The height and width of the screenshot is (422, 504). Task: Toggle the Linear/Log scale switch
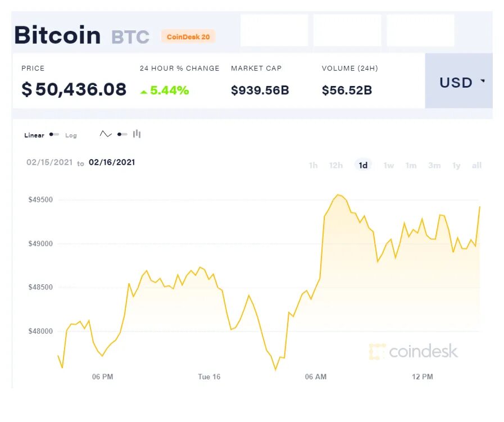coord(54,135)
